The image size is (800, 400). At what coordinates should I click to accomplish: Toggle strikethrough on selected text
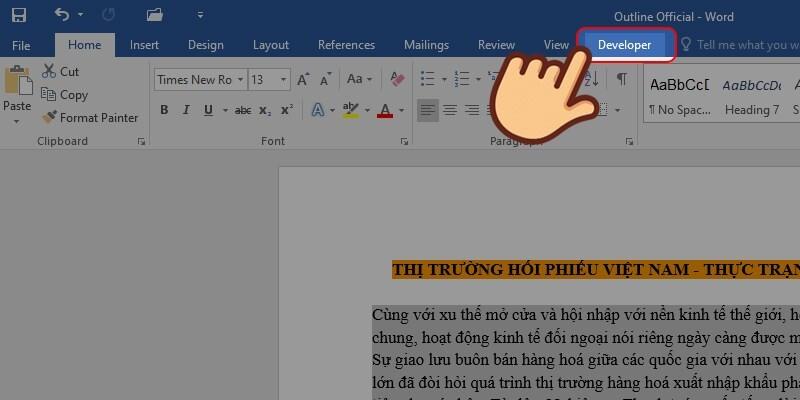(243, 110)
